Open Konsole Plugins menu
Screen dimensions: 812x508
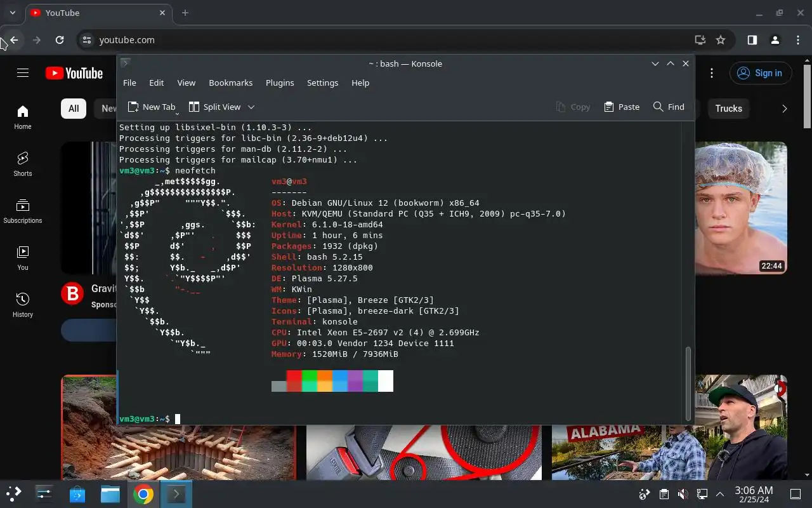(x=280, y=83)
